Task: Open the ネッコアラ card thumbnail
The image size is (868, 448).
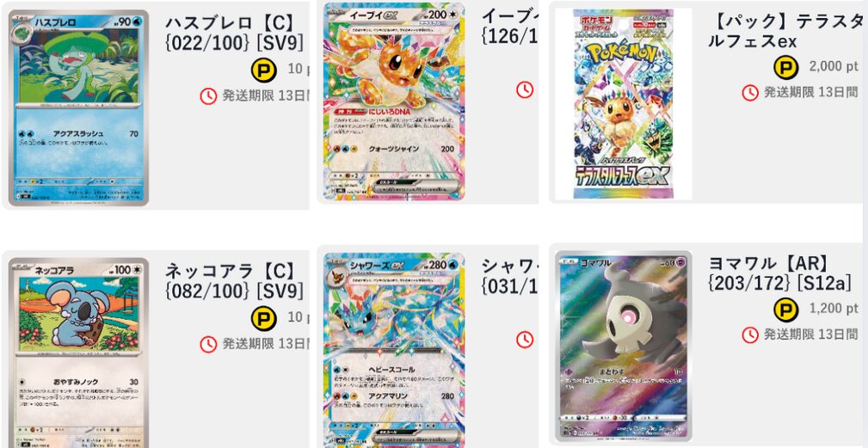Action: pyautogui.click(x=78, y=353)
